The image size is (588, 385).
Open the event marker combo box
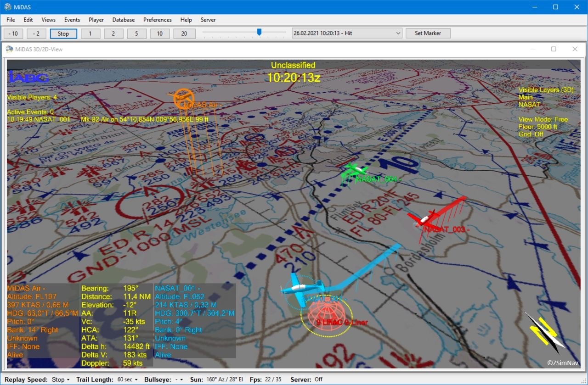pos(347,33)
